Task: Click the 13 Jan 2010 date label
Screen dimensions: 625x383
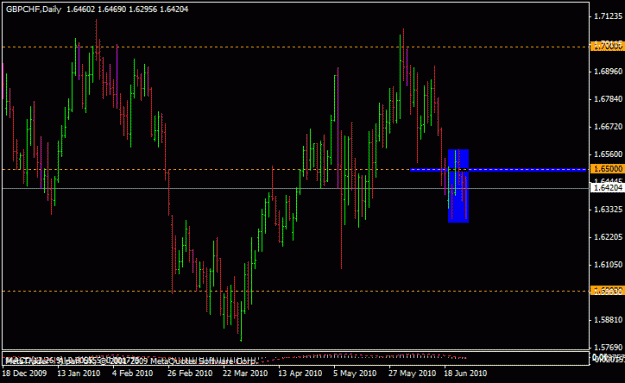Action: (x=79, y=373)
